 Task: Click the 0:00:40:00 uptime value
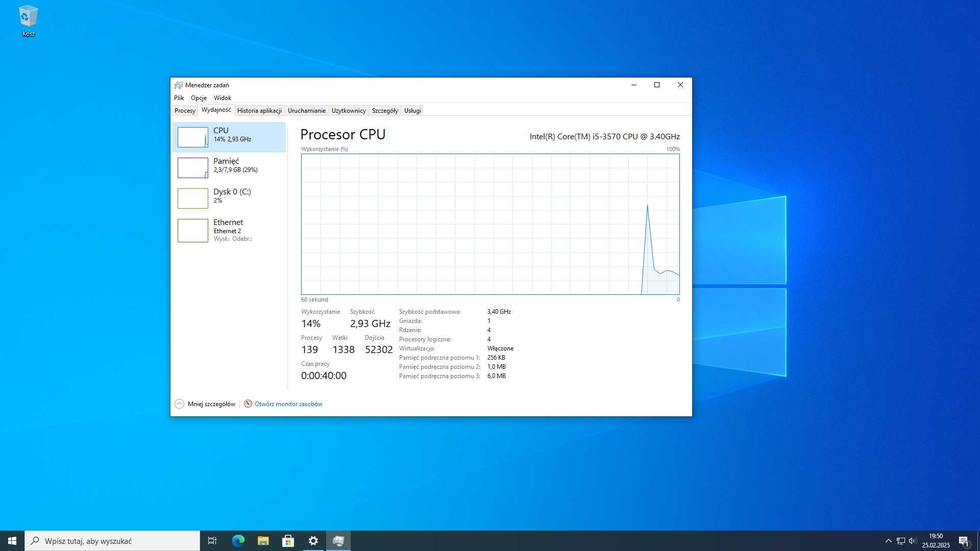click(x=324, y=376)
